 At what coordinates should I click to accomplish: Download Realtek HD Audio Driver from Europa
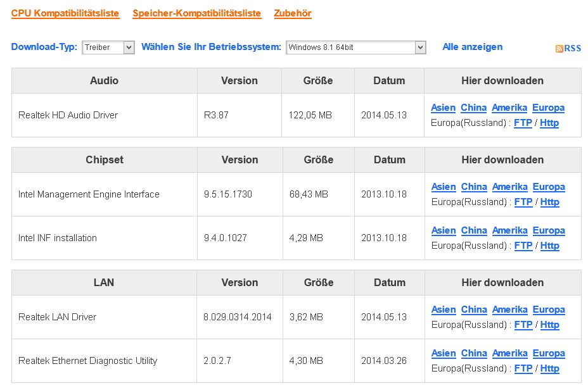[x=548, y=108]
